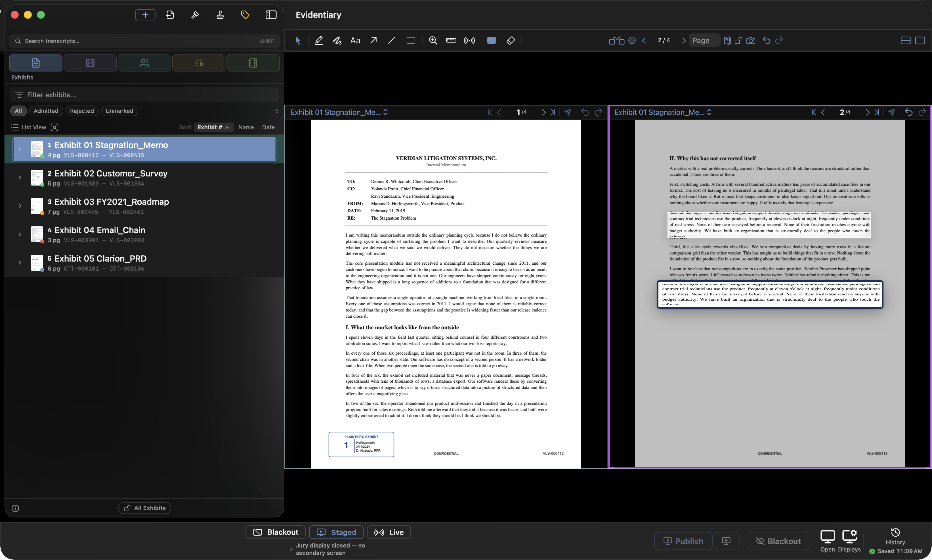
Task: Filter by Rejected exhibits
Action: [x=82, y=111]
